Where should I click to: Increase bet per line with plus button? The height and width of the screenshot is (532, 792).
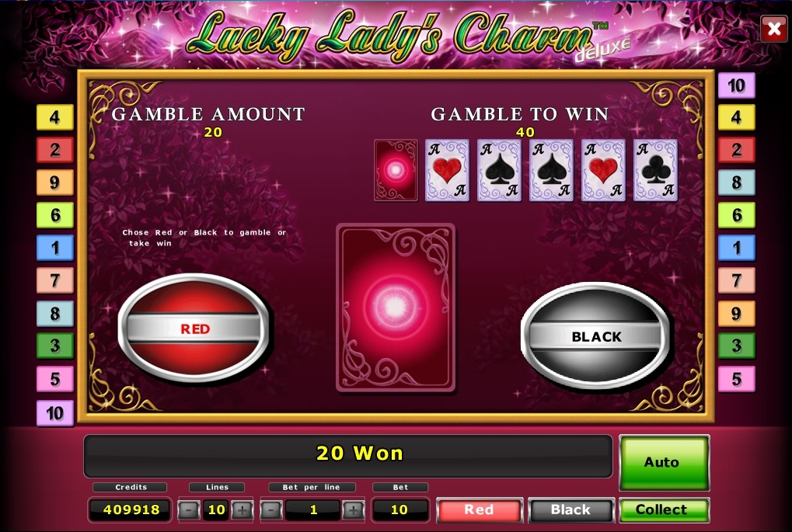point(353,509)
